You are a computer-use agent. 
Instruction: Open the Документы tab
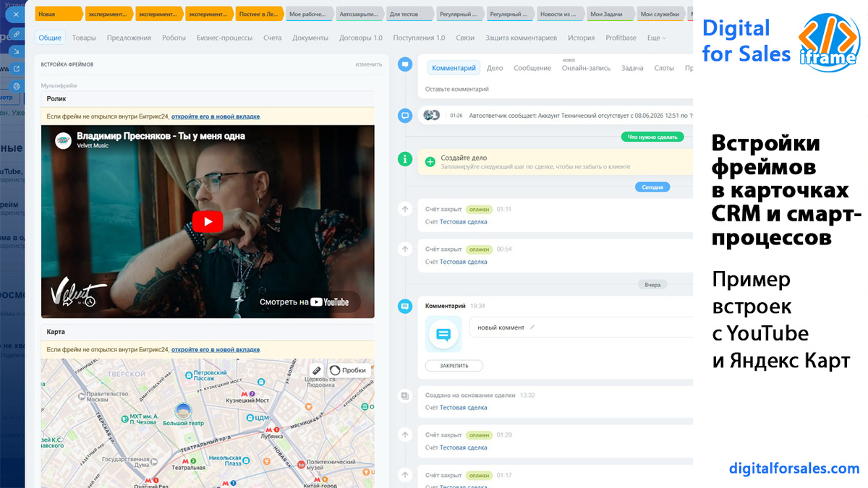point(310,38)
